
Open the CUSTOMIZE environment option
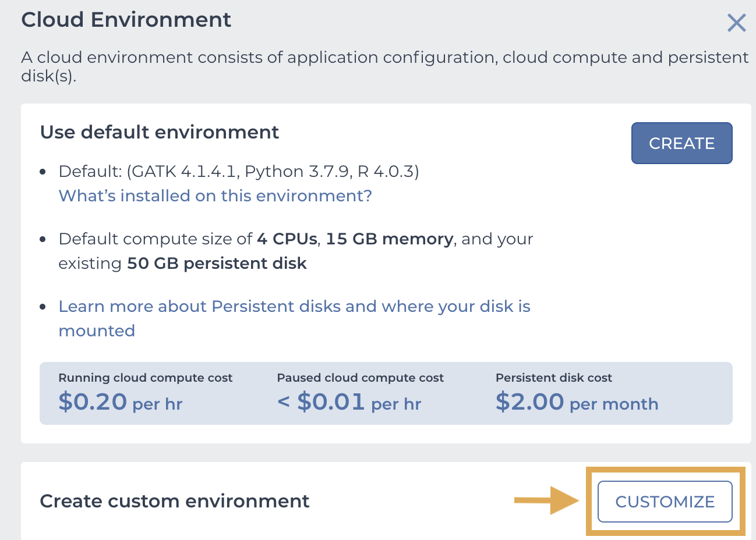[665, 502]
